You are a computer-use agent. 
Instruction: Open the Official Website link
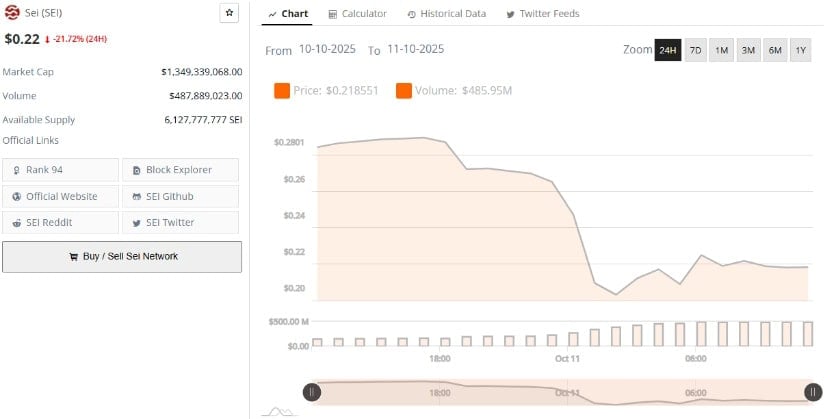coord(60,196)
